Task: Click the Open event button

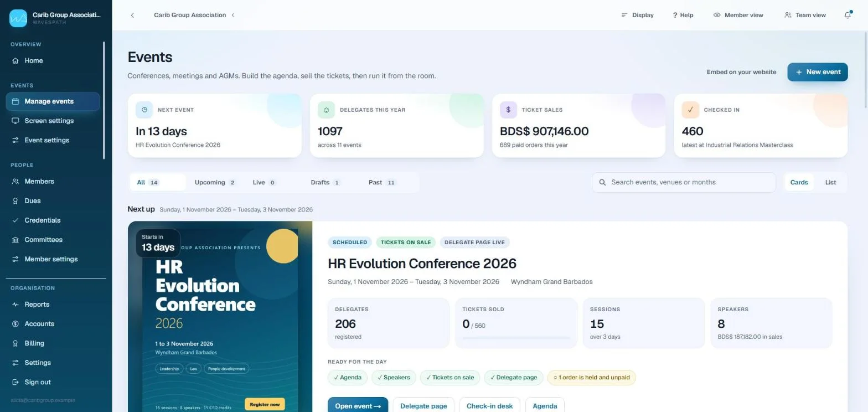Action: click(358, 406)
